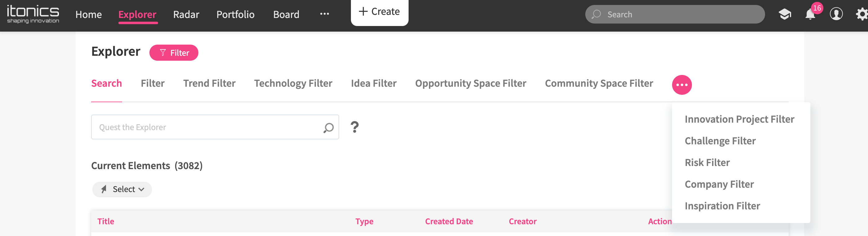Choose Innovation Project Filter from the menu
Viewport: 868px width, 236px height.
click(x=739, y=119)
